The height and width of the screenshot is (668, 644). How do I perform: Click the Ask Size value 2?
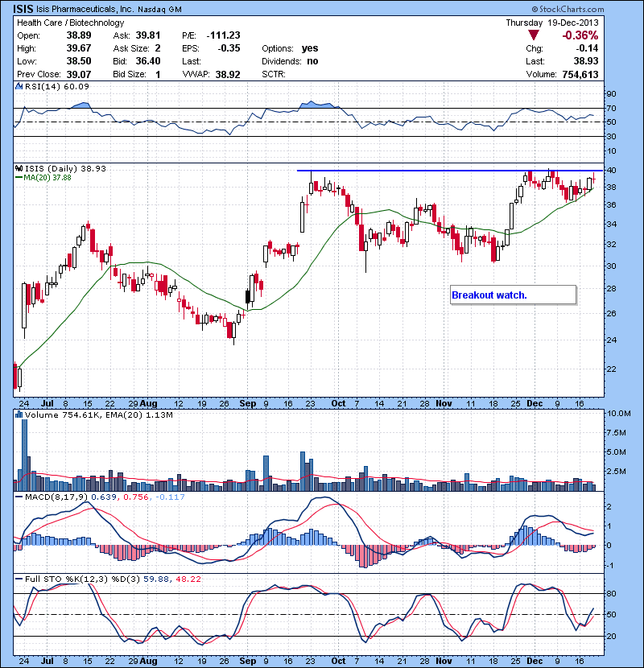(158, 48)
